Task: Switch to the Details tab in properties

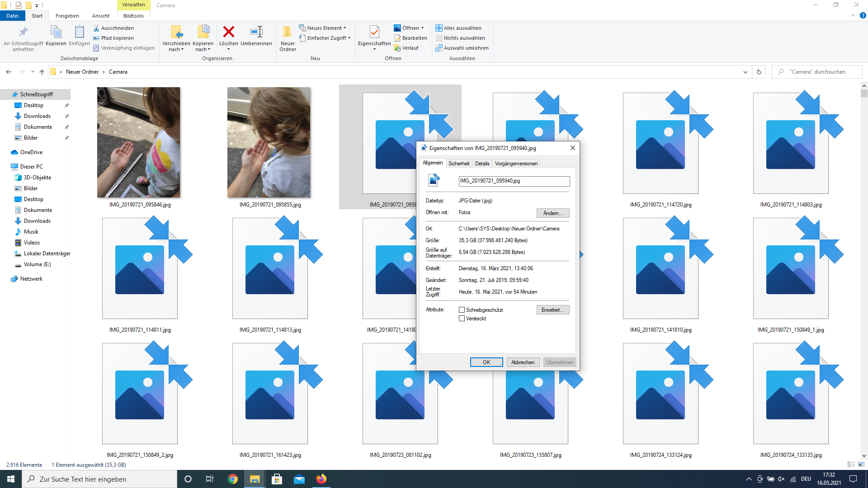Action: pyautogui.click(x=482, y=164)
